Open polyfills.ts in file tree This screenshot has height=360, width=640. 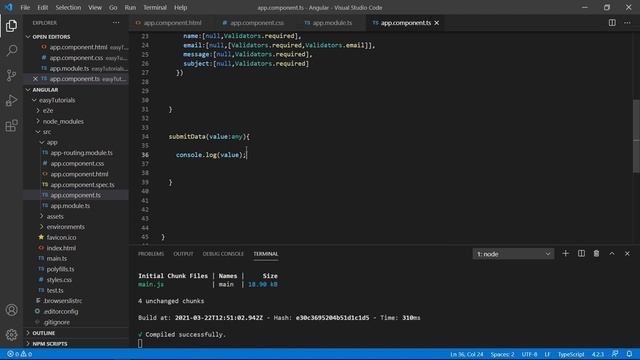(x=60, y=269)
